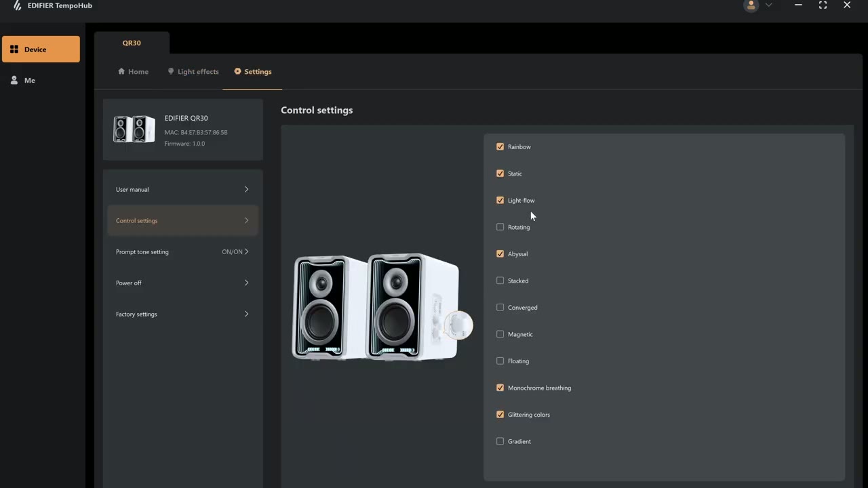868x488 pixels.
Task: Select the QR30 device tab
Action: point(132,43)
